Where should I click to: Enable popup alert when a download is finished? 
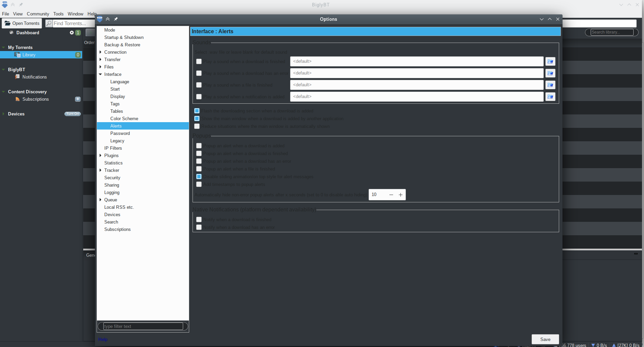point(199,153)
